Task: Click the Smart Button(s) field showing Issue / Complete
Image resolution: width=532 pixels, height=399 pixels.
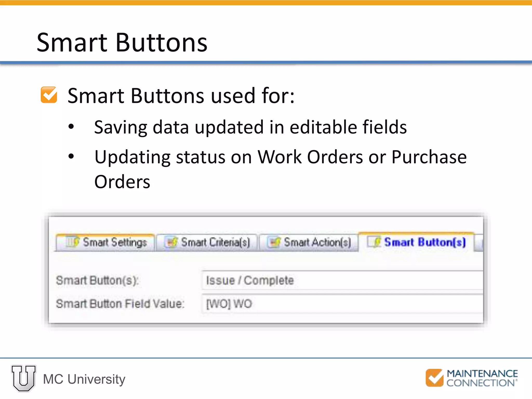Action: click(x=343, y=280)
